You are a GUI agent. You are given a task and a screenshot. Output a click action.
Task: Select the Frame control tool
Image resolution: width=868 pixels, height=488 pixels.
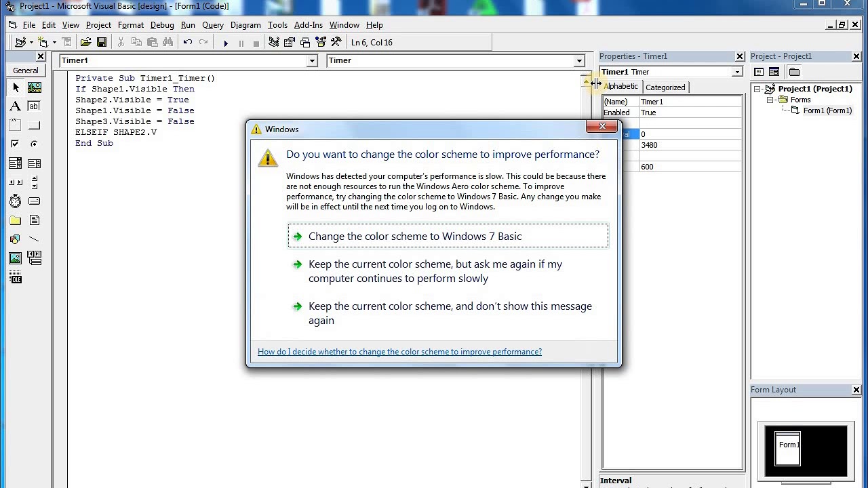pos(16,125)
